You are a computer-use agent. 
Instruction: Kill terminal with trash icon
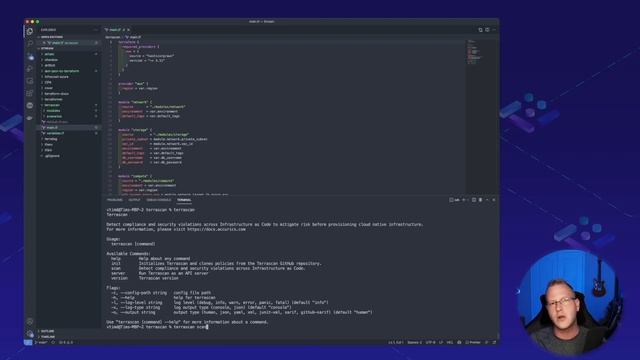tap(480, 200)
